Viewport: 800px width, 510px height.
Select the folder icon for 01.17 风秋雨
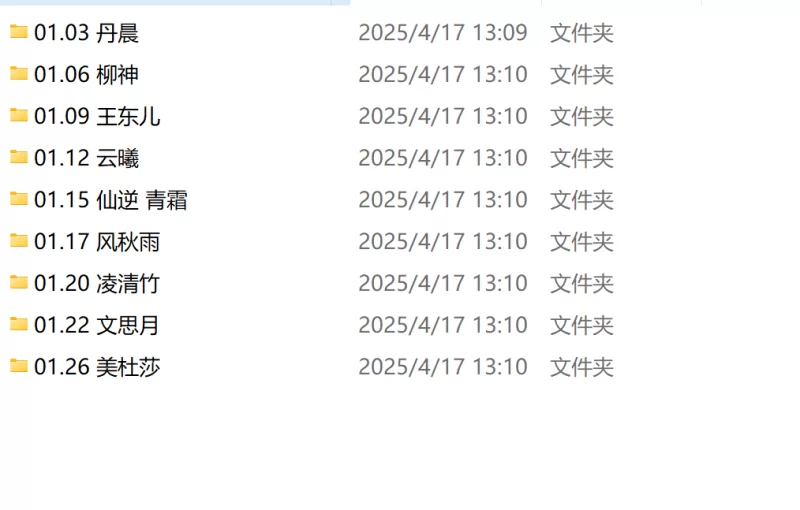pyautogui.click(x=19, y=241)
